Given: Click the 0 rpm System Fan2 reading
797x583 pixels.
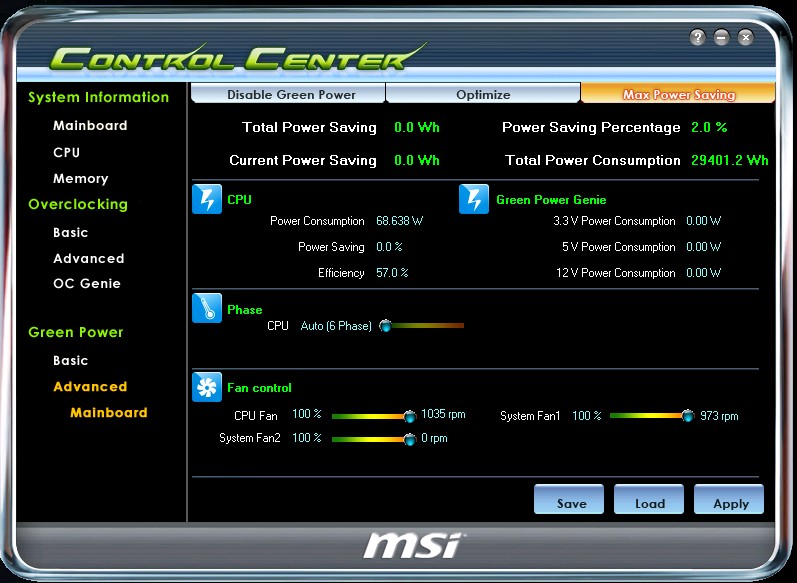Looking at the screenshot, I should point(434,438).
